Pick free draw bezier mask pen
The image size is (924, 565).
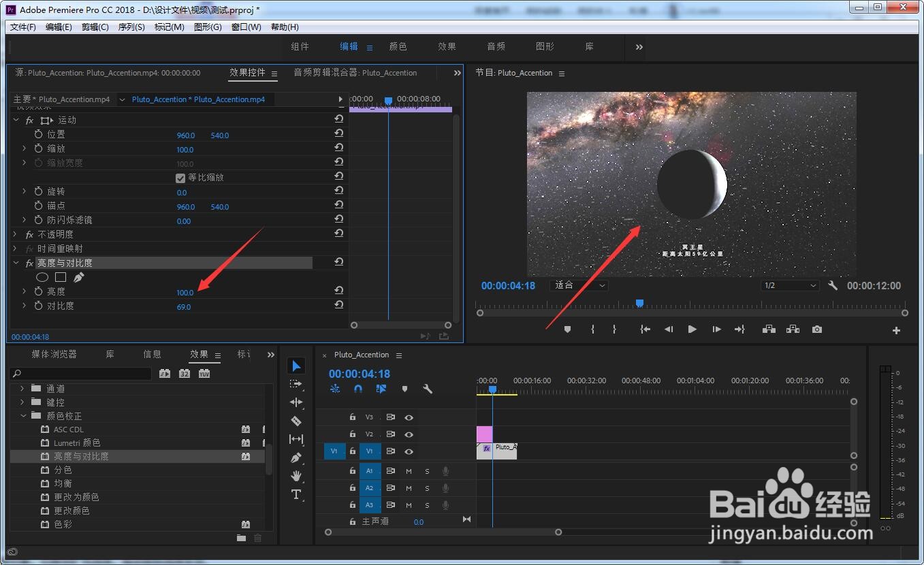tap(79, 277)
